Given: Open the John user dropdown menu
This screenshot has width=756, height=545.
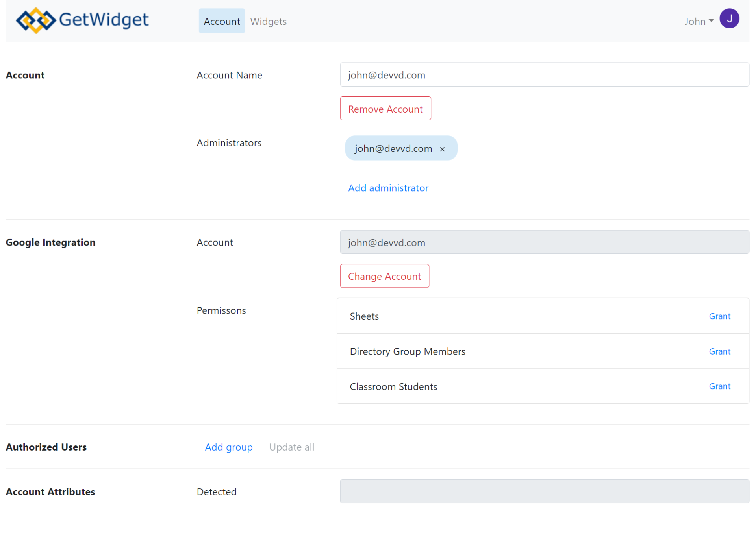Looking at the screenshot, I should pyautogui.click(x=698, y=21).
